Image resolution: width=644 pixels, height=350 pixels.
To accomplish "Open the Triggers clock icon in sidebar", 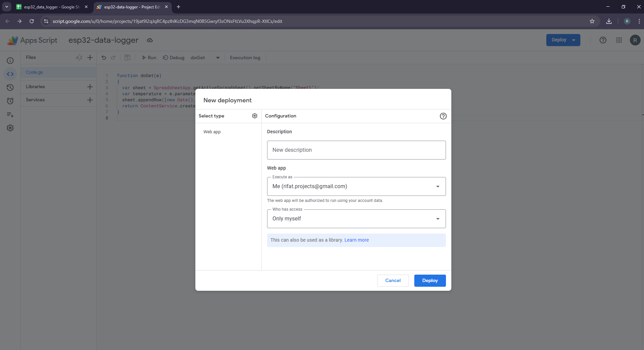I will click(x=10, y=101).
